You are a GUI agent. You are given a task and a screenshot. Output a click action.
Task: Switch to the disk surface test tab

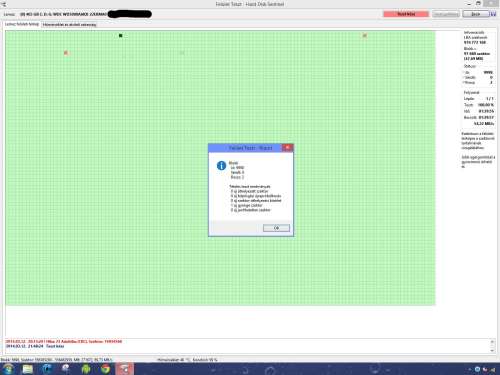[x=22, y=24]
